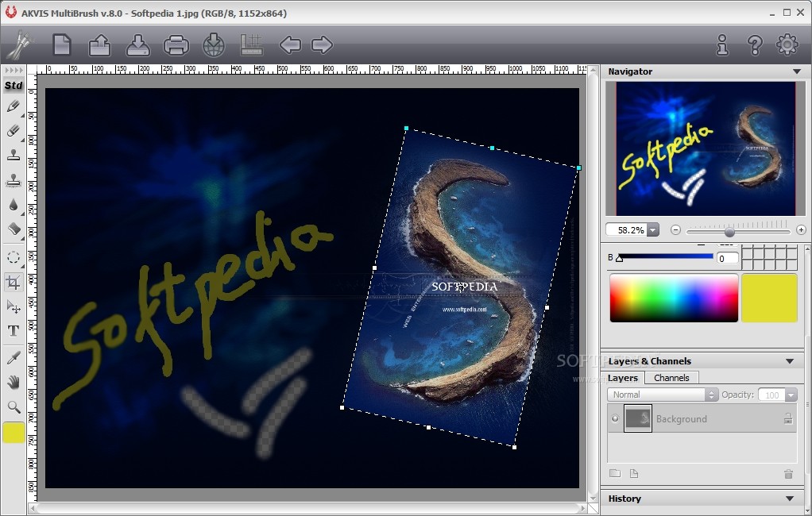
Task: Click the B value input field showing 0
Action: click(727, 258)
